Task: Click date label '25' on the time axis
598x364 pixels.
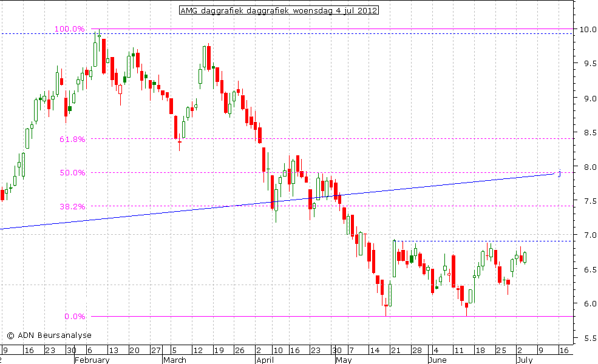Action: coord(501,350)
